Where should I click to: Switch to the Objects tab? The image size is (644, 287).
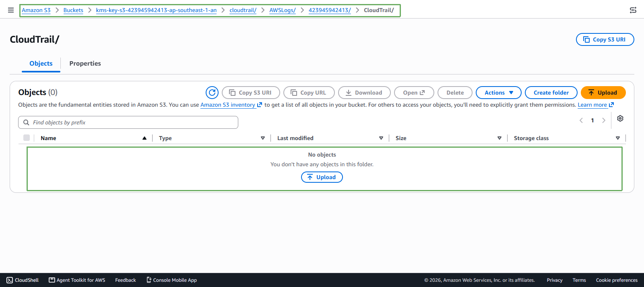[41, 64]
